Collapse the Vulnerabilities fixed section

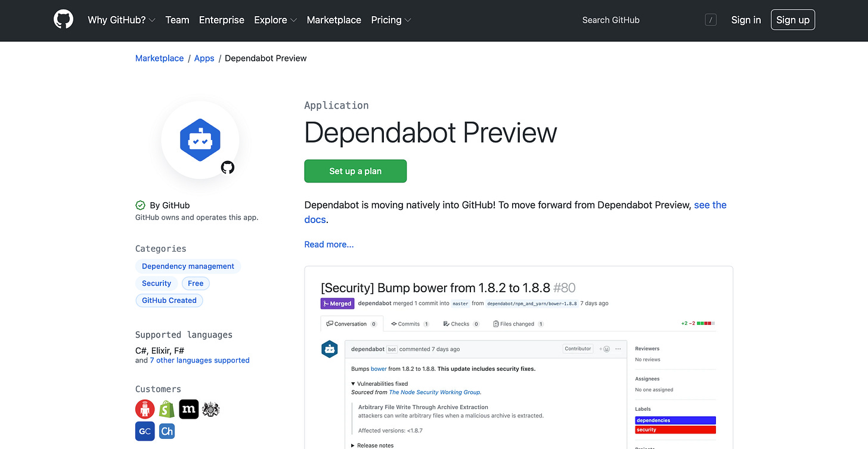380,384
